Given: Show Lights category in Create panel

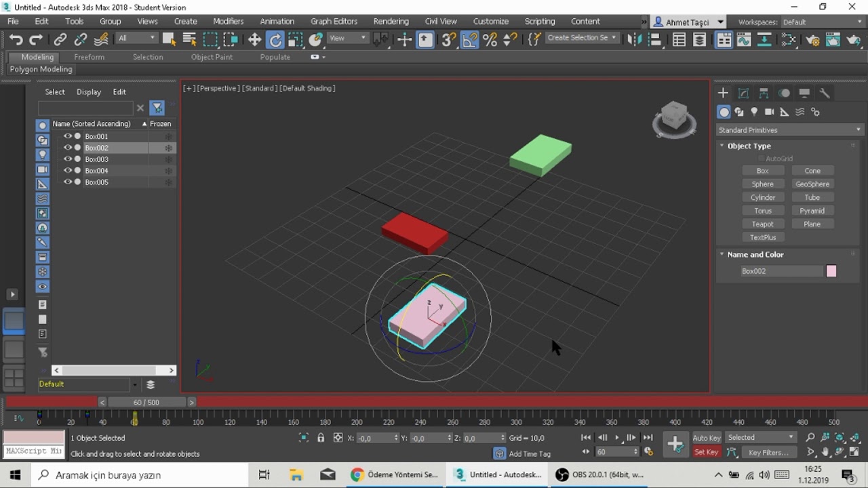Looking at the screenshot, I should tap(754, 112).
